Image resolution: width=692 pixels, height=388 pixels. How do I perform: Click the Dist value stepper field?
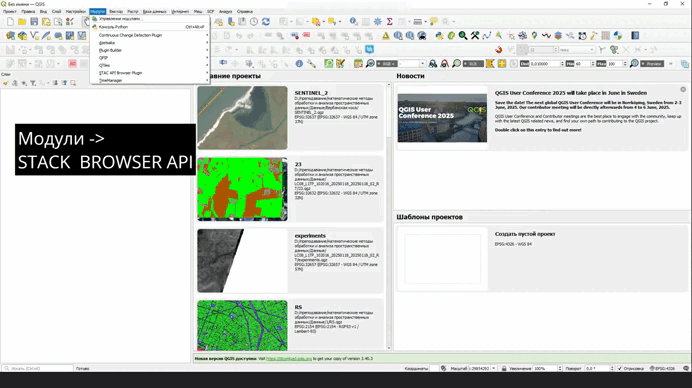click(x=547, y=64)
